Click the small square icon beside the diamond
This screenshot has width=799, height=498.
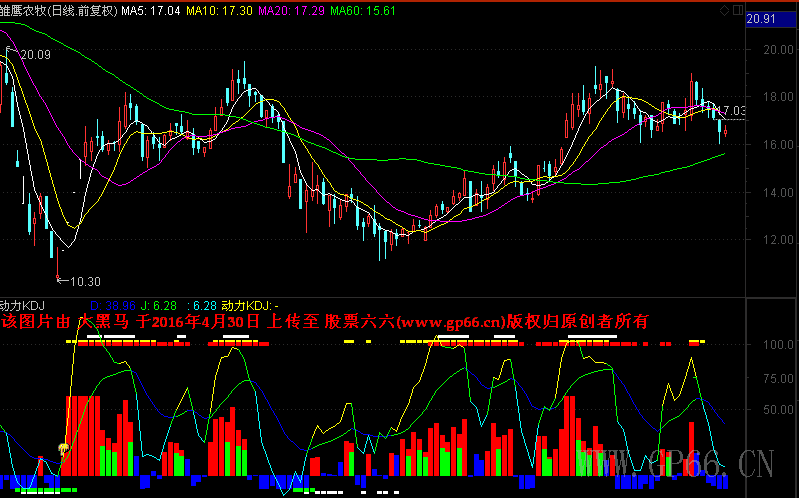pyautogui.click(x=738, y=11)
